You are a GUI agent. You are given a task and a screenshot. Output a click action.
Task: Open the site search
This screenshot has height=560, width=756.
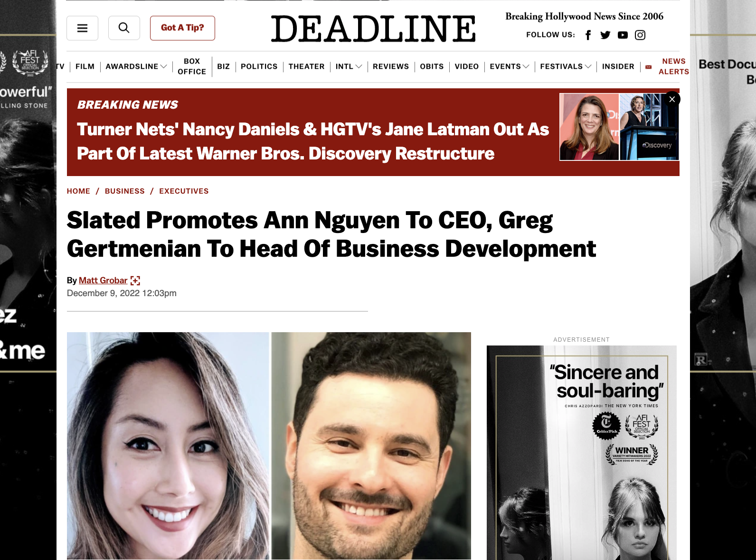coord(124,28)
